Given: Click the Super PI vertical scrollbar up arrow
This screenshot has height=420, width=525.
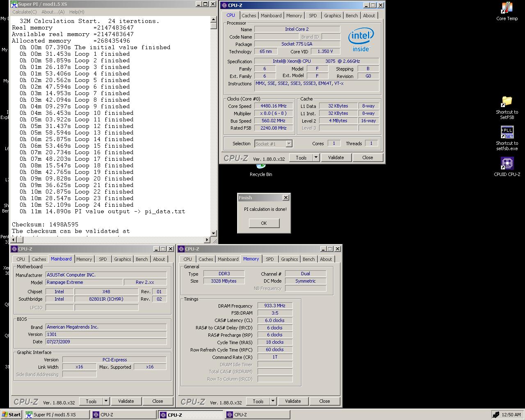Looking at the screenshot, I should click(213, 19).
